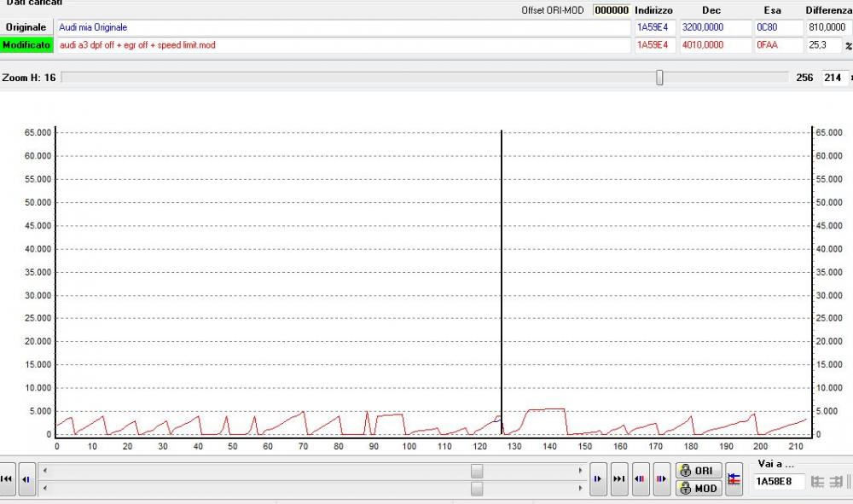Screen dimensions: 853x504
Task: Jump to the first position in the file
Action: point(8,479)
